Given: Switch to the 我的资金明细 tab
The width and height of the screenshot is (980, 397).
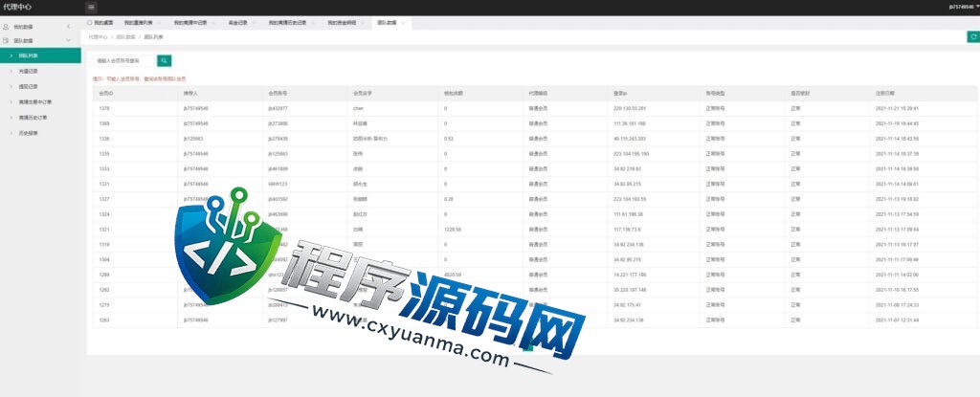Looking at the screenshot, I should tap(342, 23).
